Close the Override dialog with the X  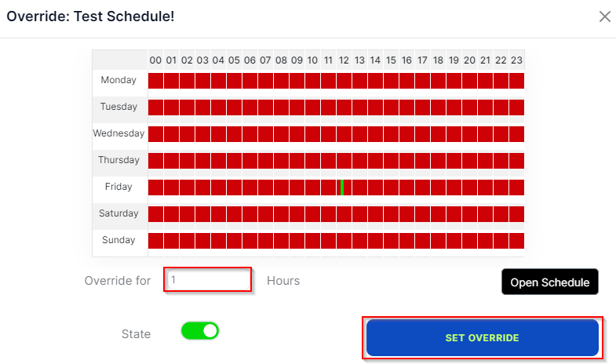pyautogui.click(x=604, y=16)
